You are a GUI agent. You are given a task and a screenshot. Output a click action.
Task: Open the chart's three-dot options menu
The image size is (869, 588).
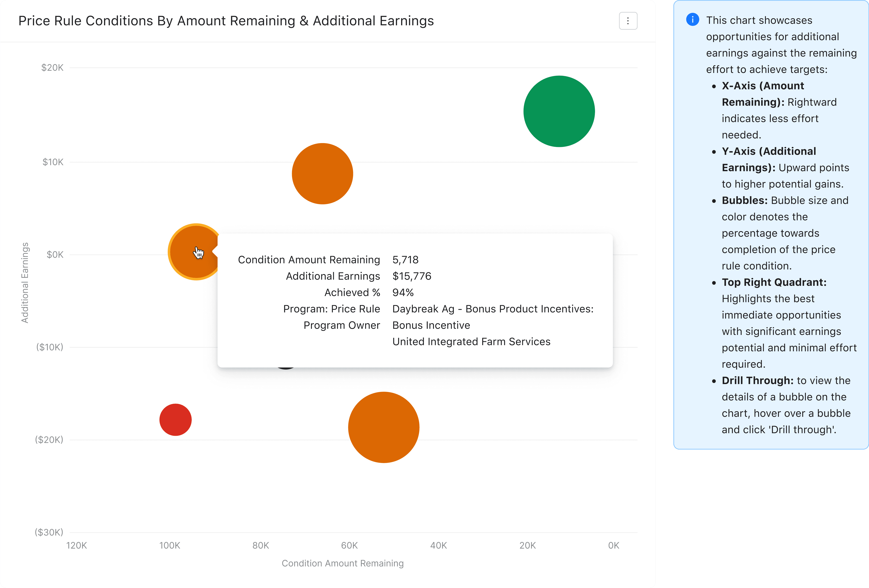click(628, 21)
